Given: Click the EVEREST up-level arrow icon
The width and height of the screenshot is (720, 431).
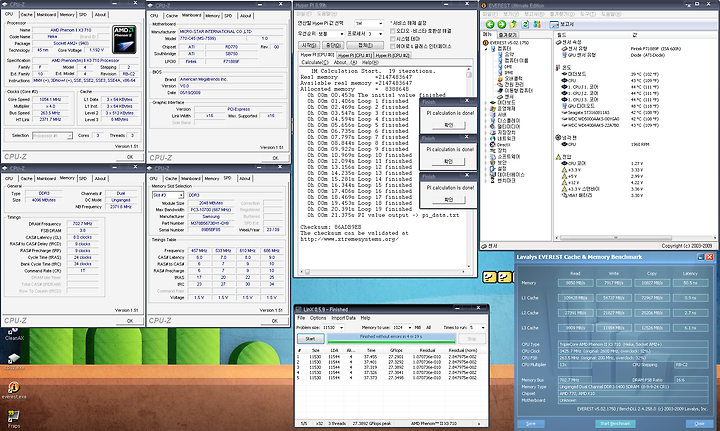Looking at the screenshot, I should 513,24.
